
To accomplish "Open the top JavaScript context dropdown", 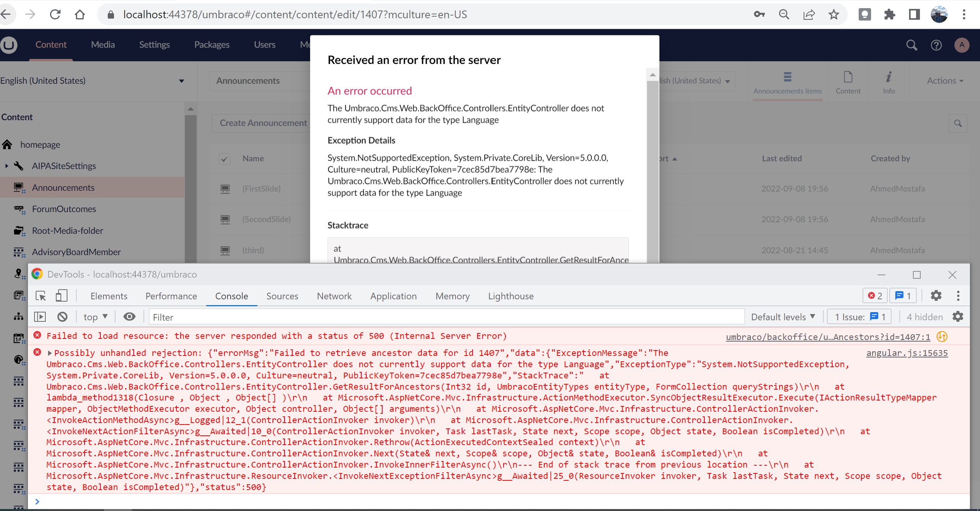I will tap(95, 317).
